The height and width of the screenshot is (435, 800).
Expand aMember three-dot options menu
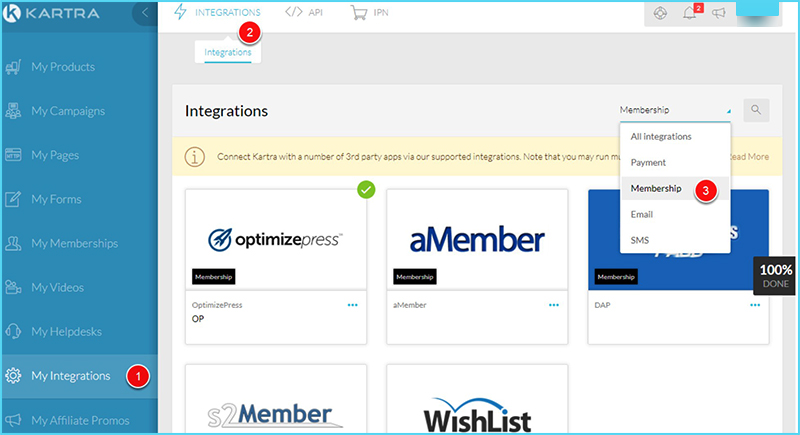(x=554, y=305)
